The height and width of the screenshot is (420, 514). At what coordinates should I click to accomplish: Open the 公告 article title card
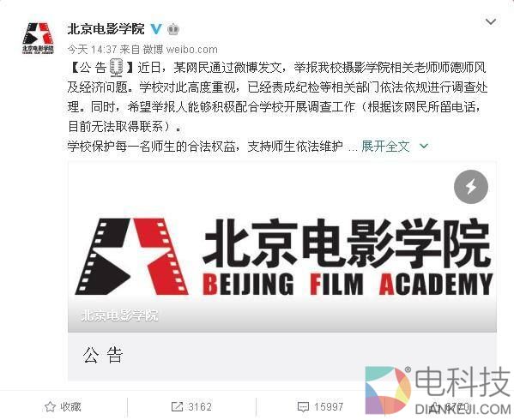pos(282,357)
